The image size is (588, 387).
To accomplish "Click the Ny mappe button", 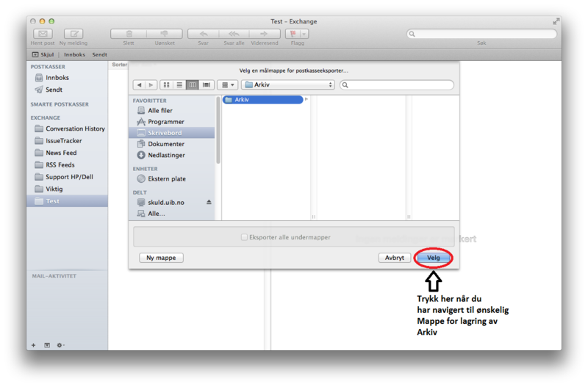I will click(x=161, y=258).
